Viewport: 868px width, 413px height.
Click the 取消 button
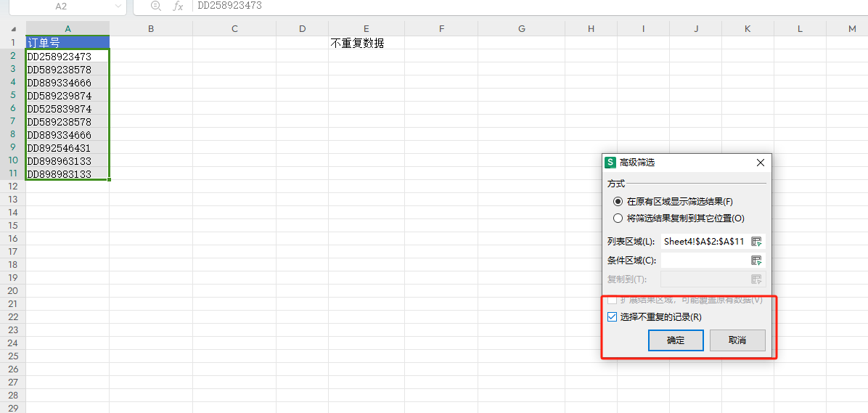click(x=737, y=340)
